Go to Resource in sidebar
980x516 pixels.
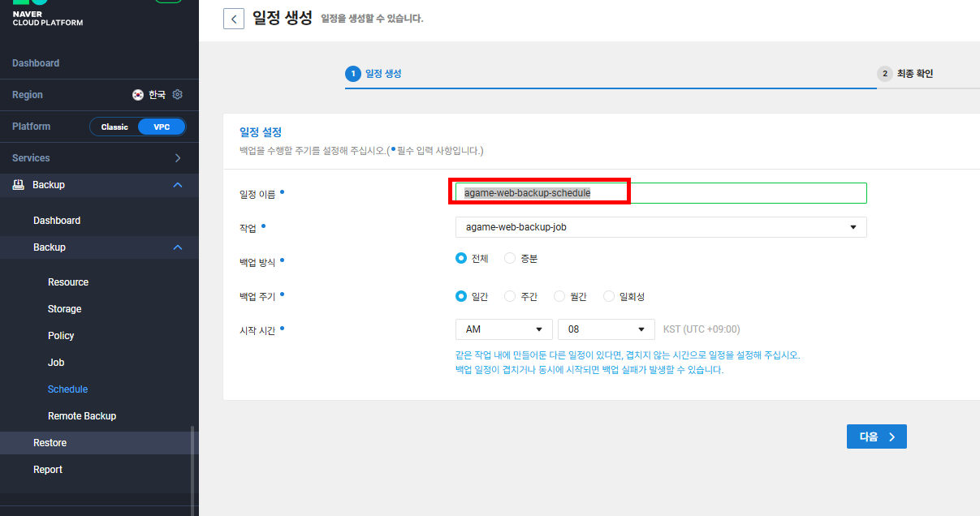coord(68,282)
